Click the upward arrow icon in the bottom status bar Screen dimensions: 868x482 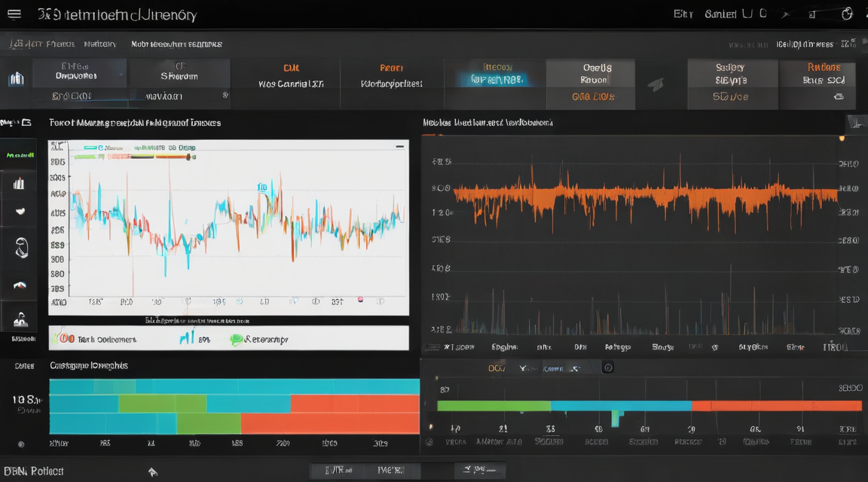click(153, 471)
